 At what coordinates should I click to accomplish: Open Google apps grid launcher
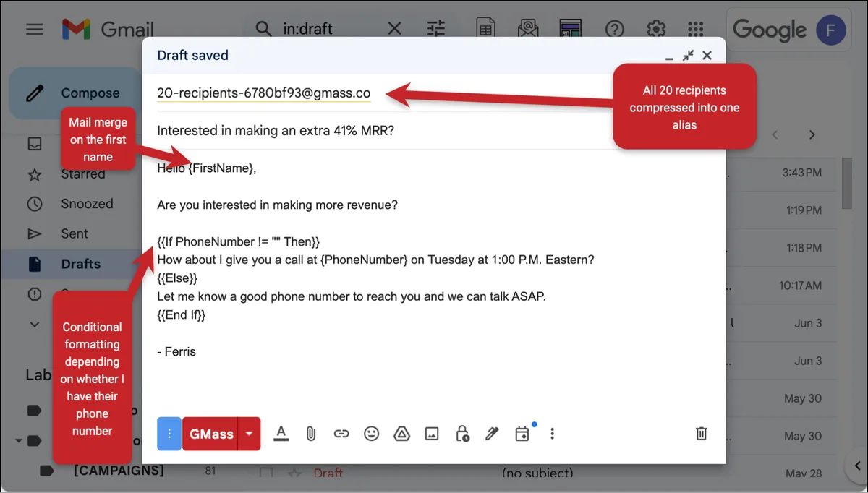coord(696,29)
